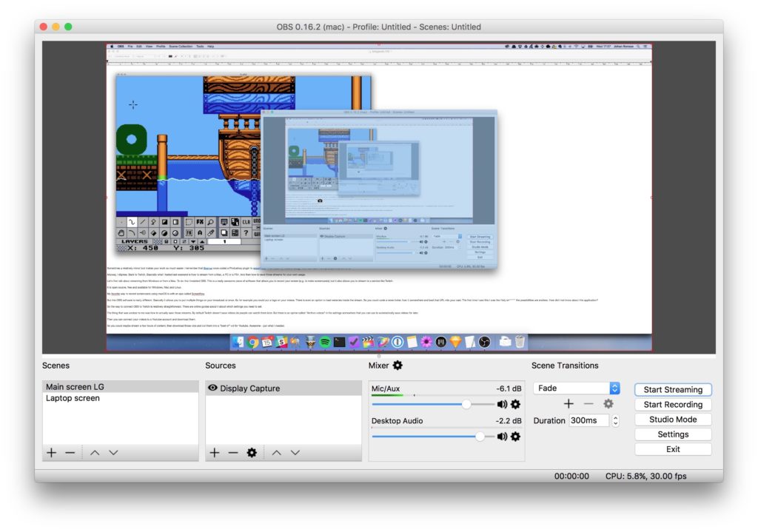This screenshot has width=758, height=532.
Task: Open the File menu in captured menu bar
Action: click(130, 47)
